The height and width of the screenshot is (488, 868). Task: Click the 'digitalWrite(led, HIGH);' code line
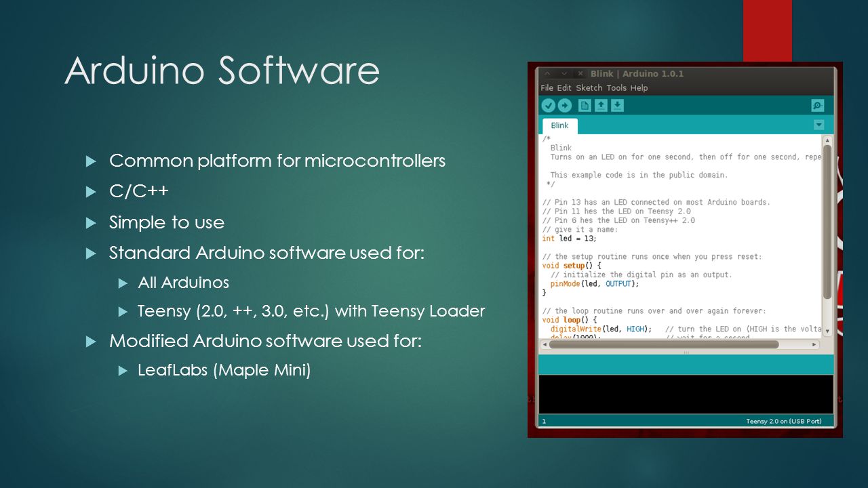point(601,329)
